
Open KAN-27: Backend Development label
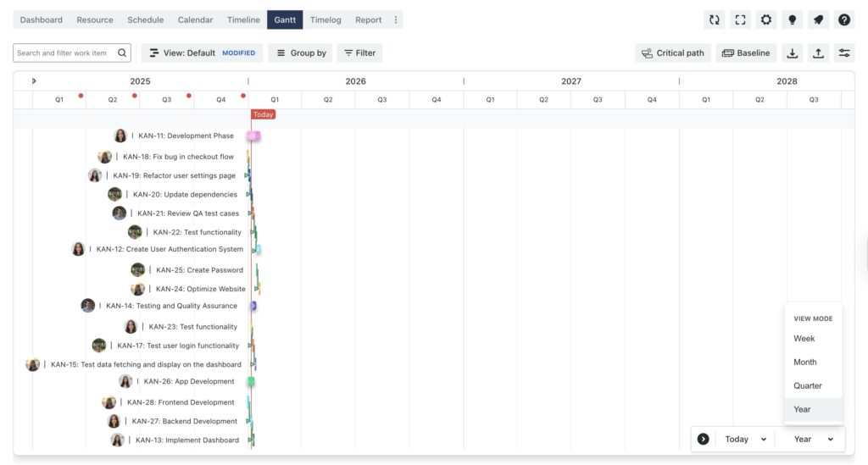pyautogui.click(x=184, y=421)
